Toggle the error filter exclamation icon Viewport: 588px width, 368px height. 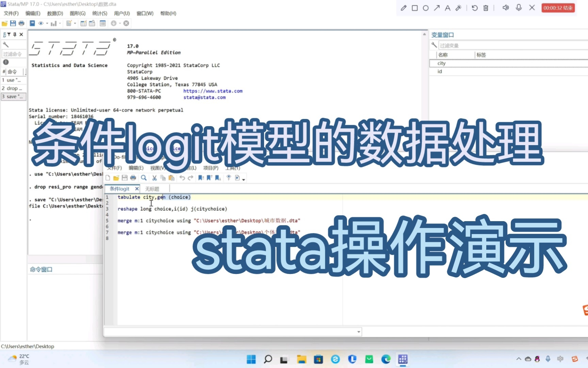click(6, 62)
